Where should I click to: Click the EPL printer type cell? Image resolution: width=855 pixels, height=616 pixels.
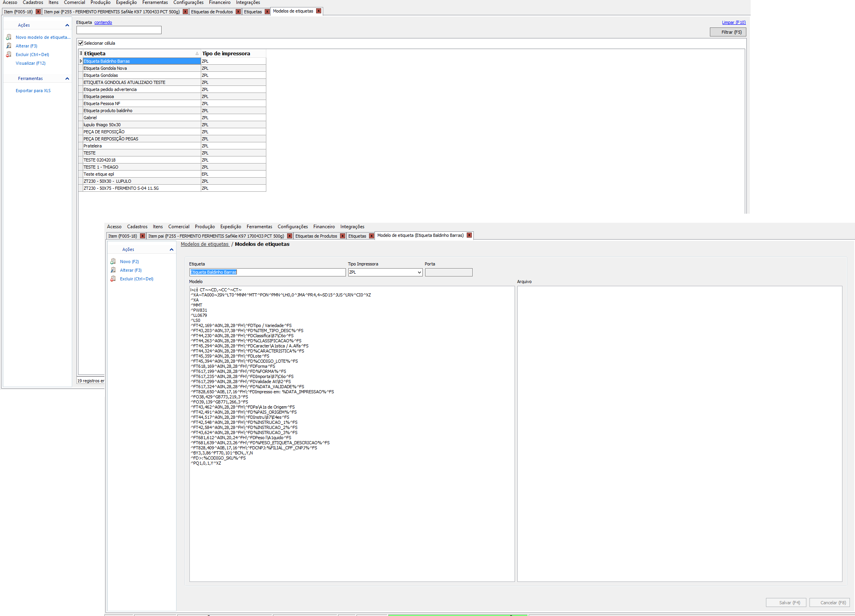coord(233,174)
